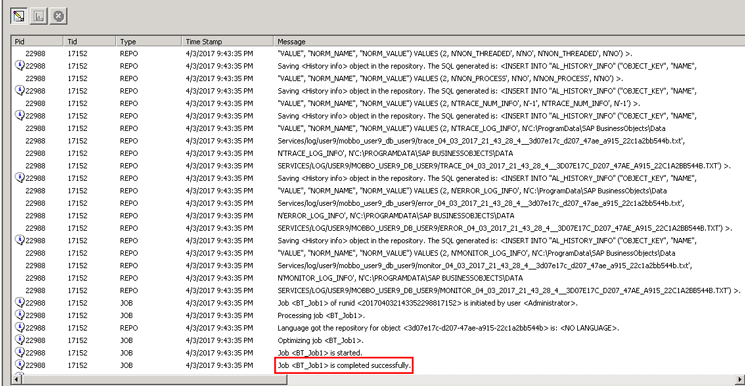Select 'Language got the repository for object' message
This screenshot has width=745, height=386.
pyautogui.click(x=449, y=327)
